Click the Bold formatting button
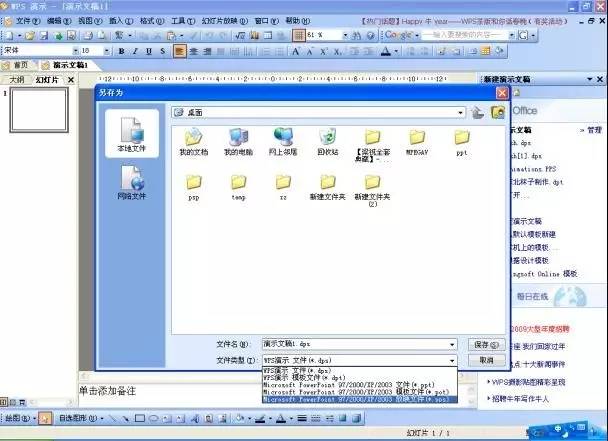Screen dimensions: 608x441 tap(121, 51)
